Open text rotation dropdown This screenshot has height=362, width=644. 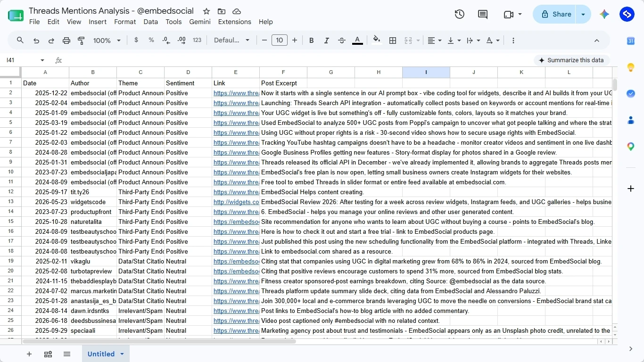coord(493,41)
